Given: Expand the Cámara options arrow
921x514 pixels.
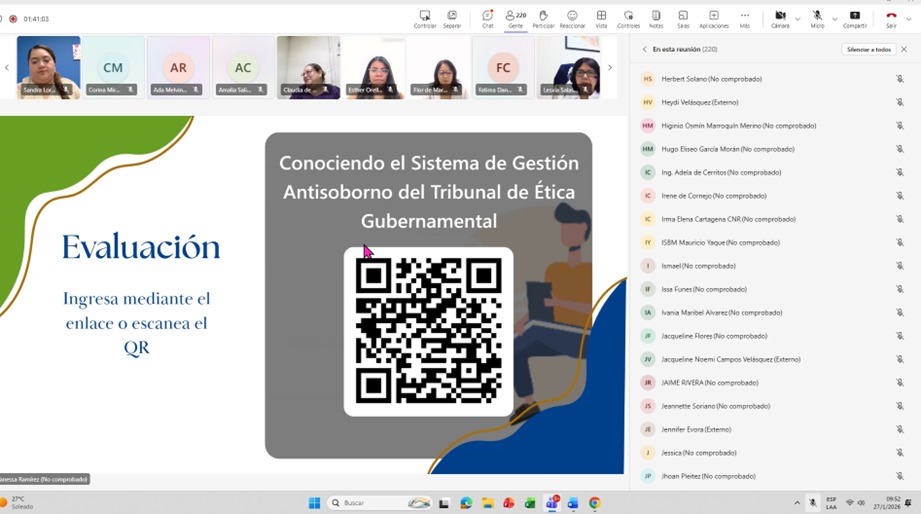Looking at the screenshot, I should tap(798, 19).
